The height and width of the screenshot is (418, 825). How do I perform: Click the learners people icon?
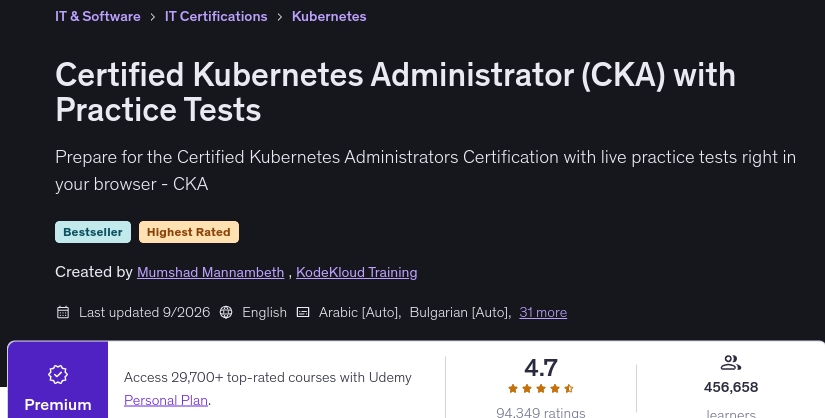731,363
